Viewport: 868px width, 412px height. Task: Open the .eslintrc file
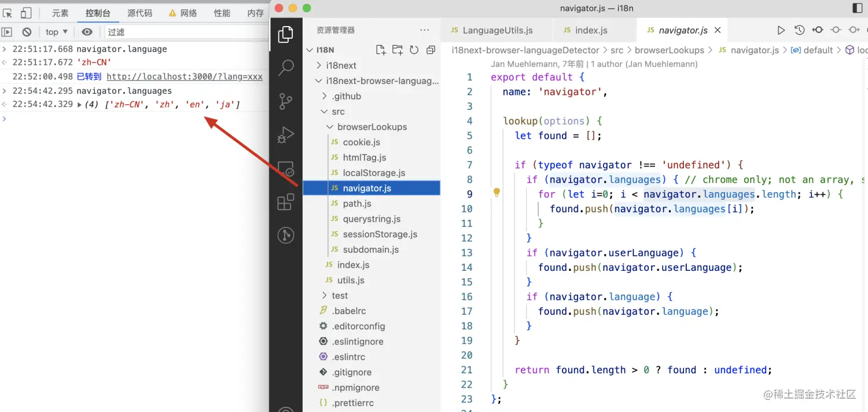click(x=348, y=357)
